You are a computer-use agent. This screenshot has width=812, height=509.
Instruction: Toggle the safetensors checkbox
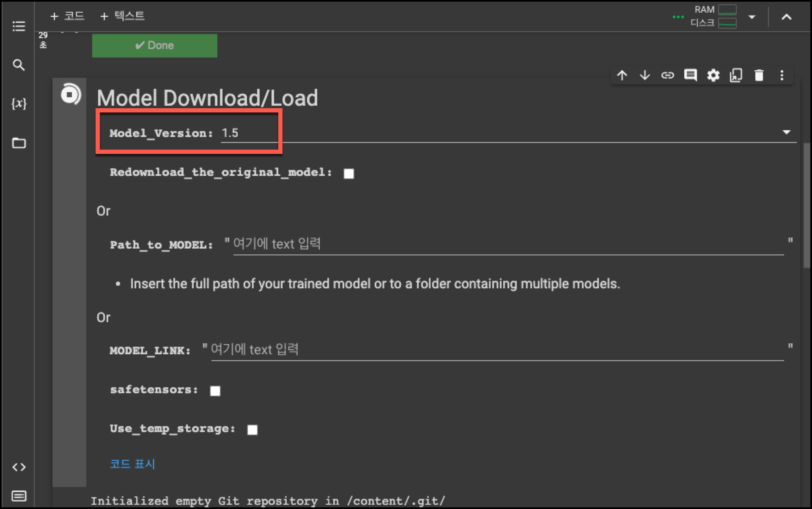[215, 391]
